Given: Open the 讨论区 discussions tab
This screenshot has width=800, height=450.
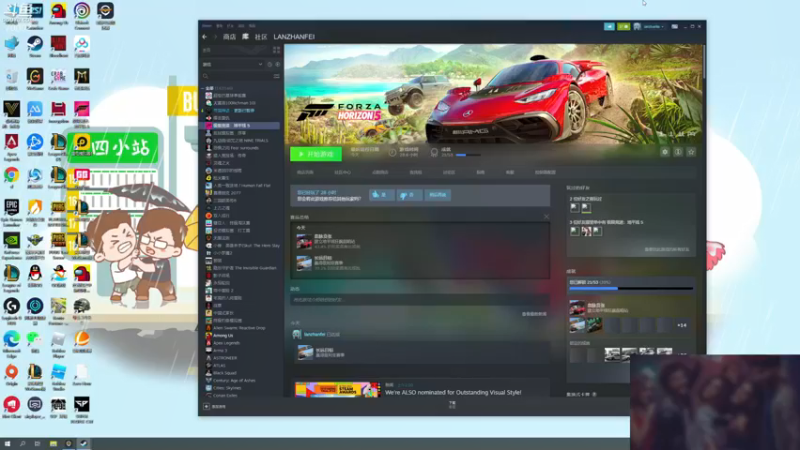Looking at the screenshot, I should (x=448, y=172).
